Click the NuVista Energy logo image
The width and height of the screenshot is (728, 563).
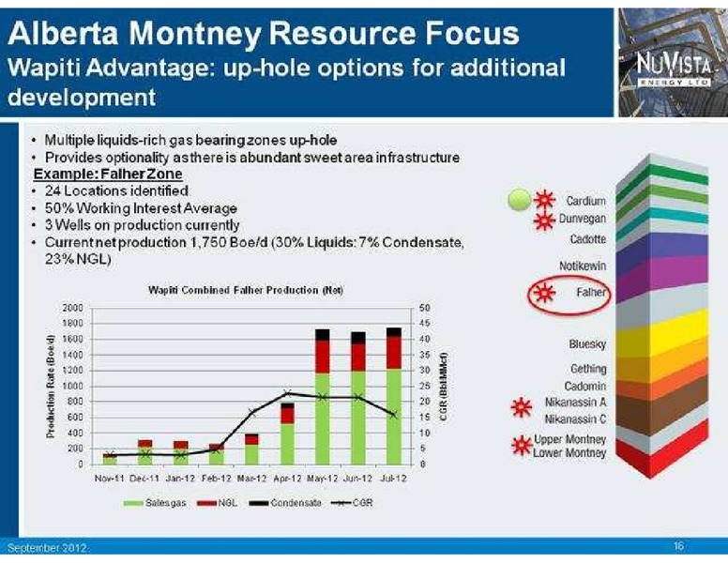pyautogui.click(x=674, y=63)
